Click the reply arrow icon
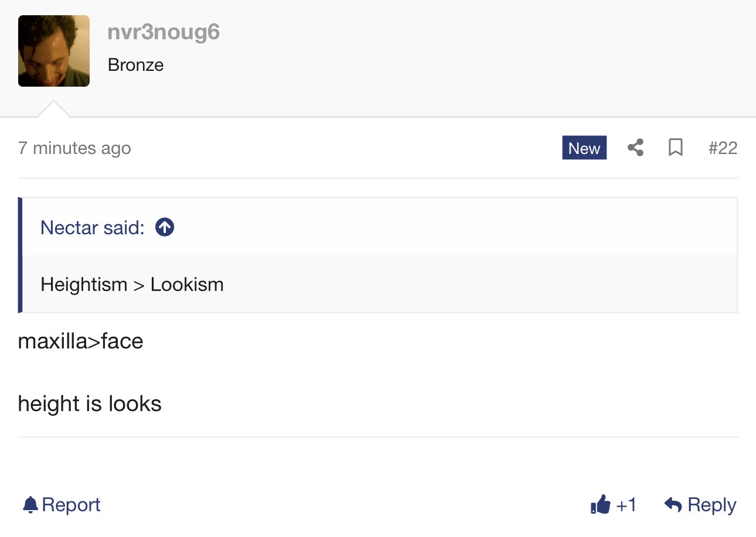Image resolution: width=756 pixels, height=537 pixels. [x=673, y=505]
